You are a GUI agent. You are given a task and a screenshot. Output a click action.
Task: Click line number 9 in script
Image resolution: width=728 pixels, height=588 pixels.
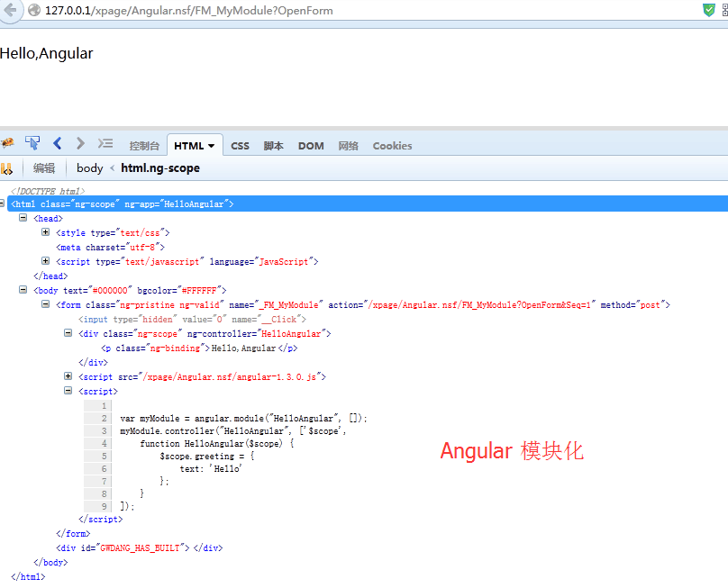(104, 506)
